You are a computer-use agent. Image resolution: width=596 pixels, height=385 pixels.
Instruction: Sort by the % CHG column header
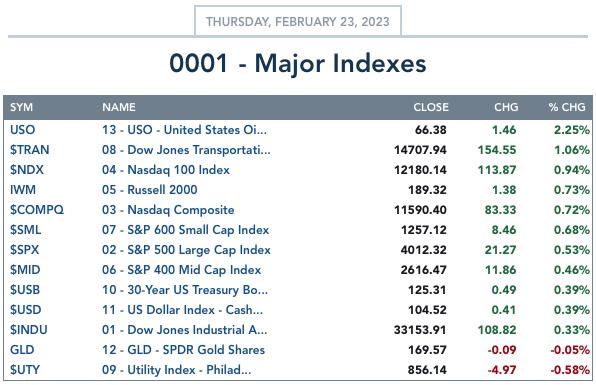(x=567, y=107)
